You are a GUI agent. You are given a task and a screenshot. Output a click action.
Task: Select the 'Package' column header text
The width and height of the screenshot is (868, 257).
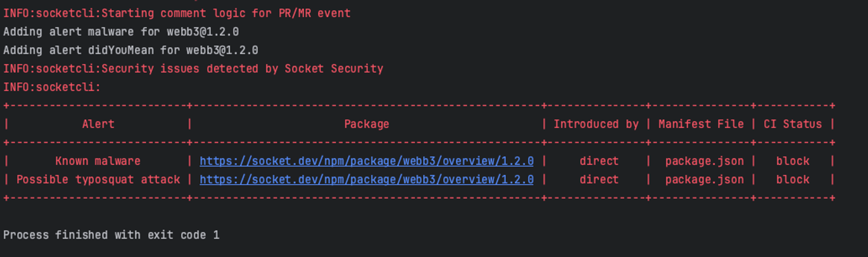click(367, 124)
